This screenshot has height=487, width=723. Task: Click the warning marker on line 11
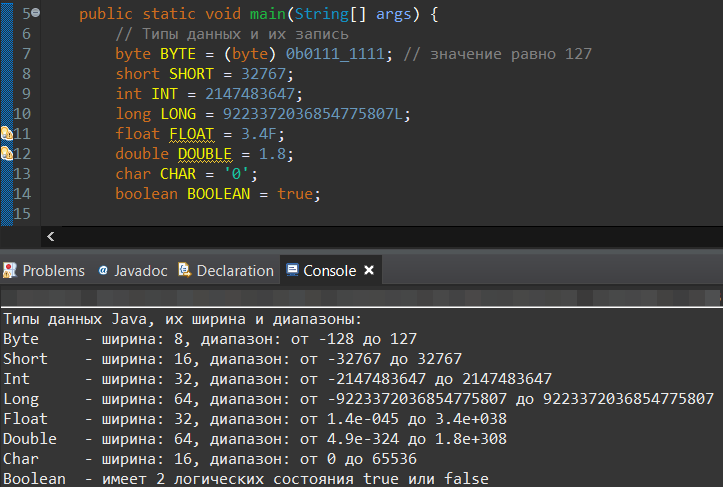(x=6, y=134)
